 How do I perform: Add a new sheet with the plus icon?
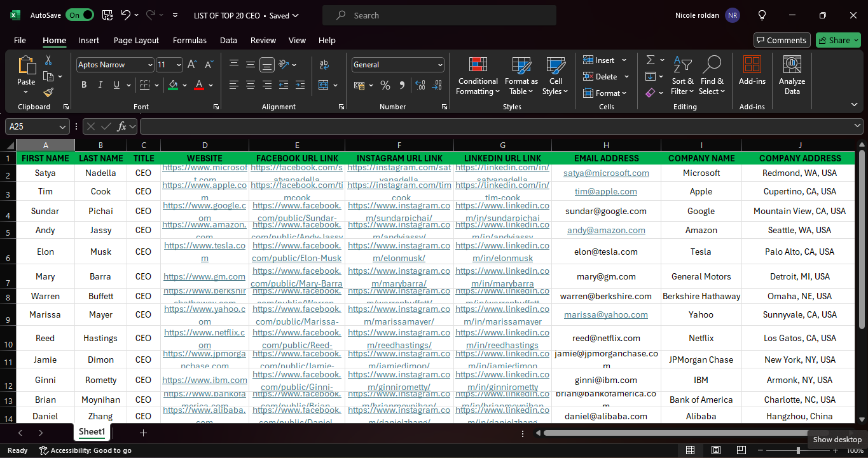pyautogui.click(x=143, y=433)
